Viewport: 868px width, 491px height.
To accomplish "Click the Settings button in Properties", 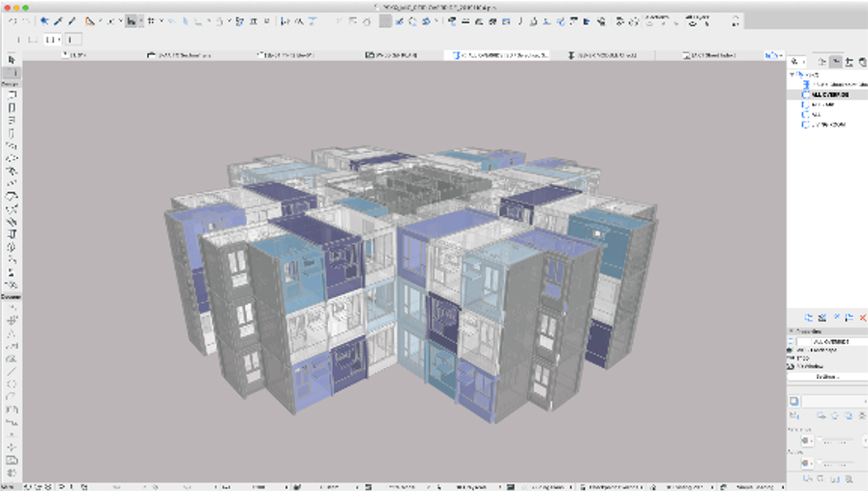I will [x=827, y=377].
